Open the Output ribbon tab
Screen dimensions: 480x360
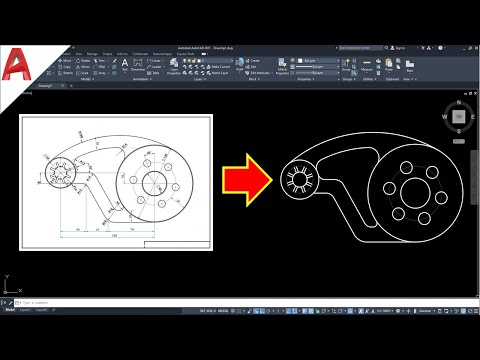point(107,54)
